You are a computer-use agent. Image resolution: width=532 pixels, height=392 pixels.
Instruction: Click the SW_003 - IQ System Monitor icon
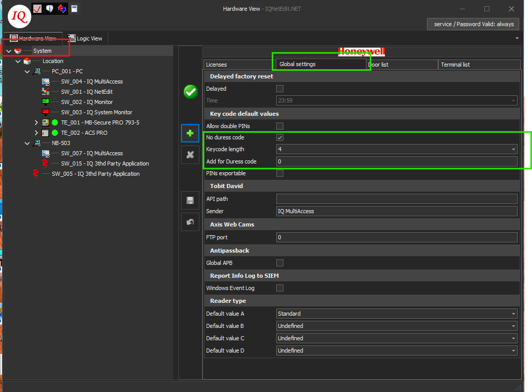[x=46, y=112]
